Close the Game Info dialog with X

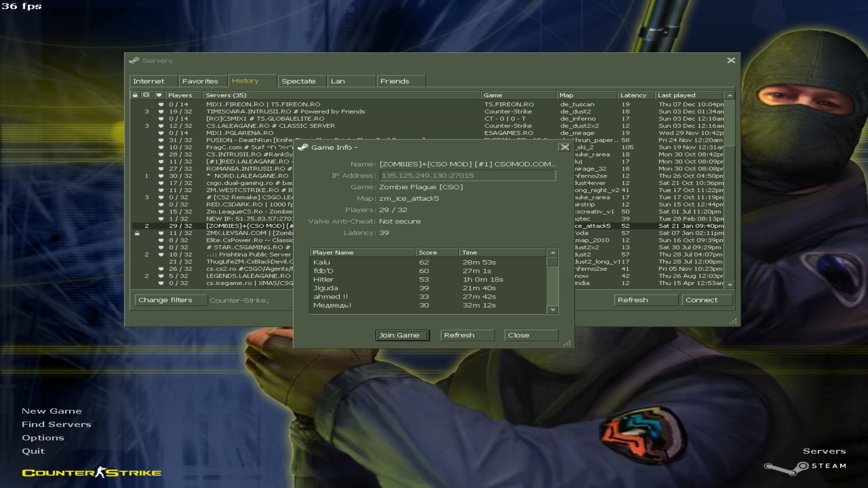(564, 147)
